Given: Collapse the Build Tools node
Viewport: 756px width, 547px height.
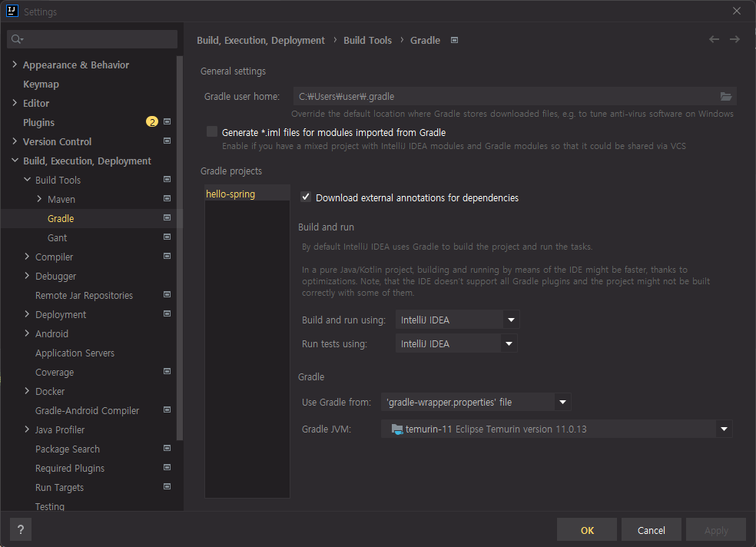Looking at the screenshot, I should coord(27,179).
